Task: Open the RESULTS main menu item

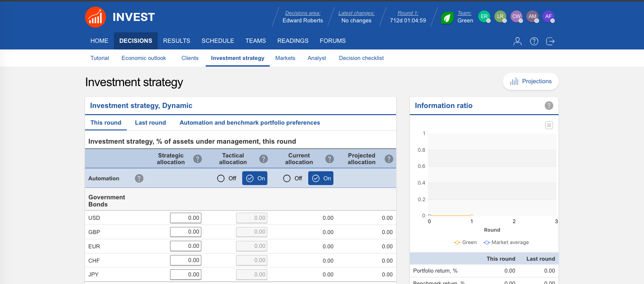Action: [176, 41]
